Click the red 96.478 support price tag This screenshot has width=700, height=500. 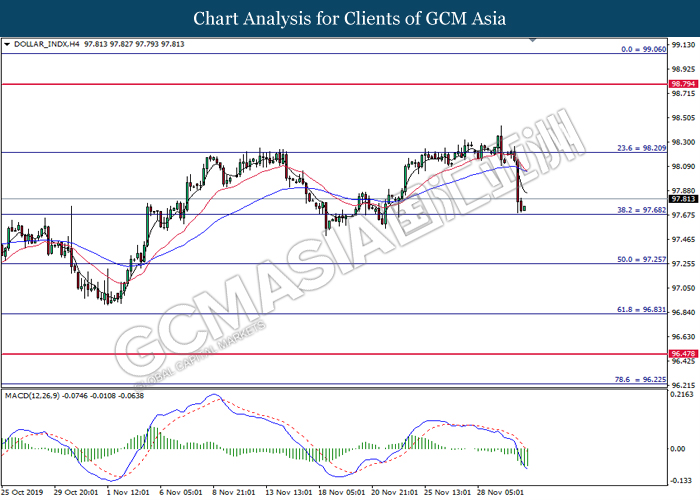coord(682,354)
